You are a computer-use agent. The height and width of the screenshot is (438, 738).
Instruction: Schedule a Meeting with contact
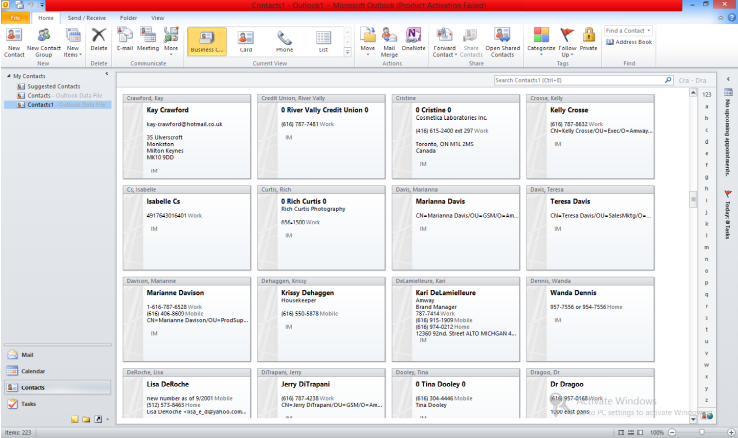[148, 40]
